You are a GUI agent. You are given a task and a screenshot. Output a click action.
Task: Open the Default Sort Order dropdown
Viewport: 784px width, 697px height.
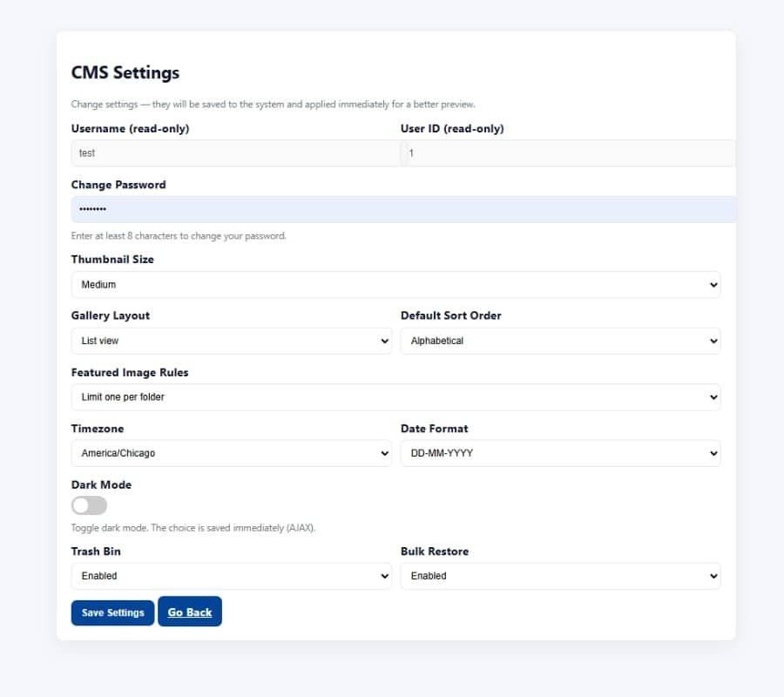(560, 342)
